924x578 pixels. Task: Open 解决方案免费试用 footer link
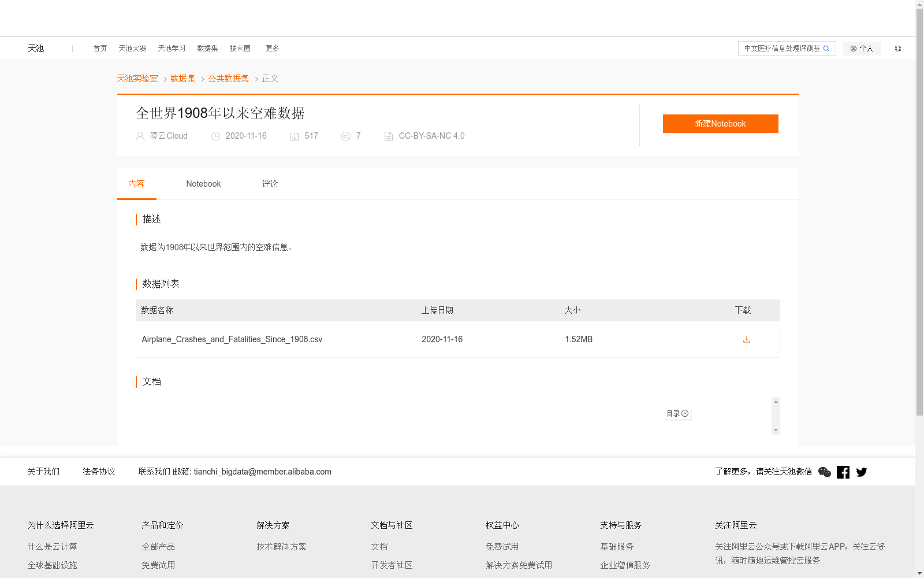(x=519, y=565)
